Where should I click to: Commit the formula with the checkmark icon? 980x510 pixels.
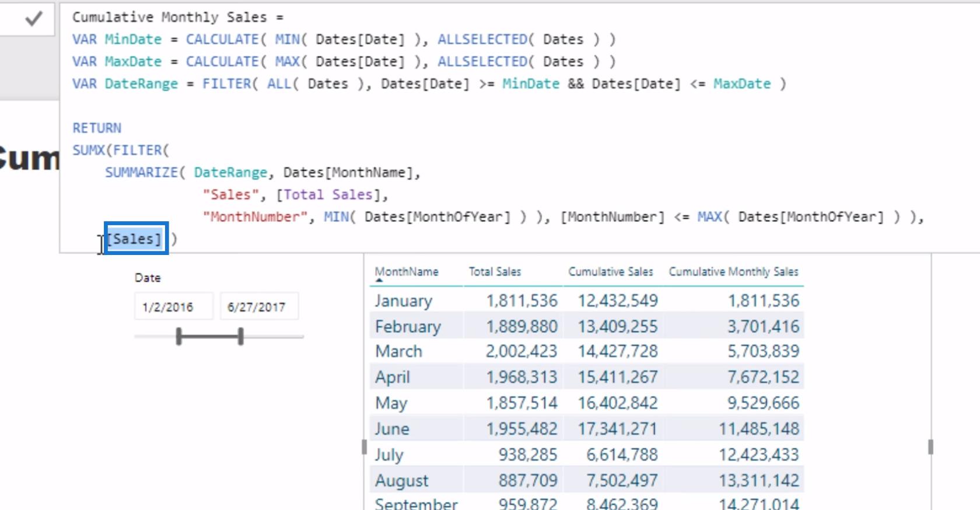click(x=34, y=19)
